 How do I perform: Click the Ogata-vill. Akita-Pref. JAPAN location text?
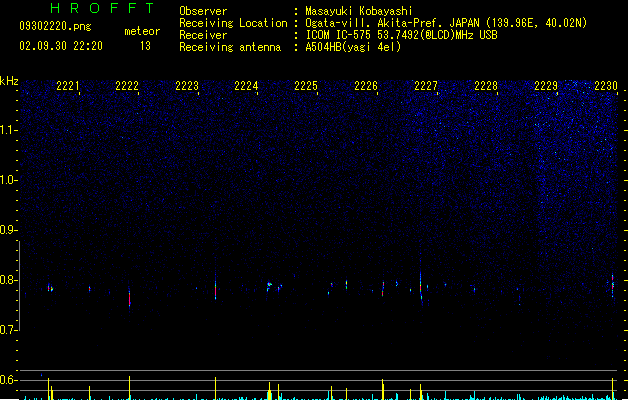coord(392,23)
